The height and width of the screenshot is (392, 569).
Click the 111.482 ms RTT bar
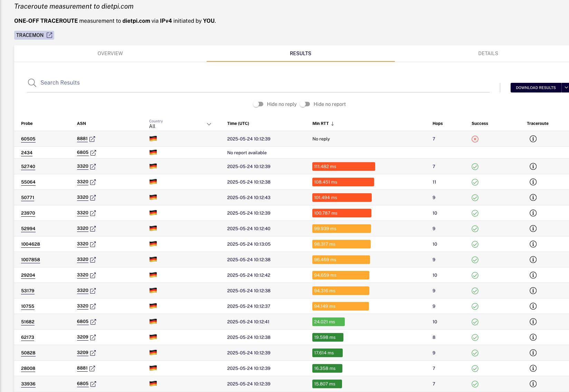pyautogui.click(x=344, y=167)
